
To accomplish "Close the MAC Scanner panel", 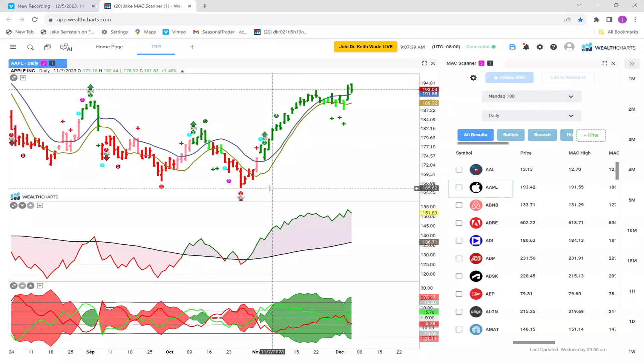I will [613, 63].
